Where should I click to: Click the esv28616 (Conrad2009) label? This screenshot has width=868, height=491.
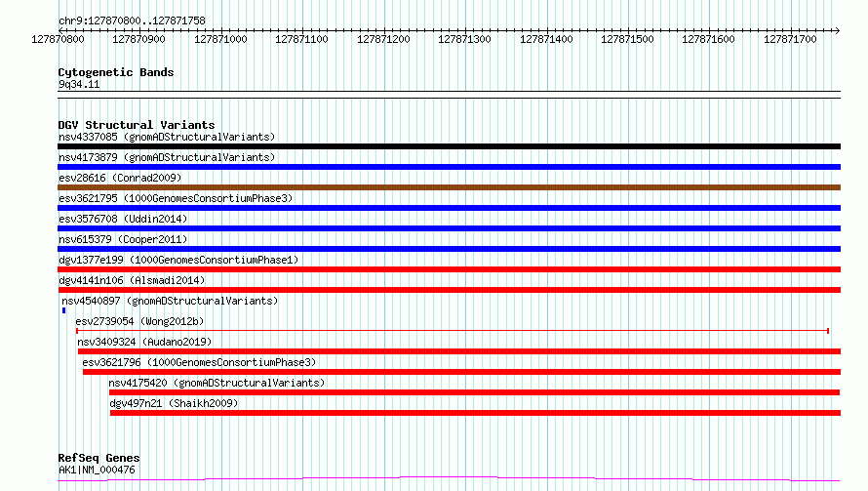[x=120, y=178]
